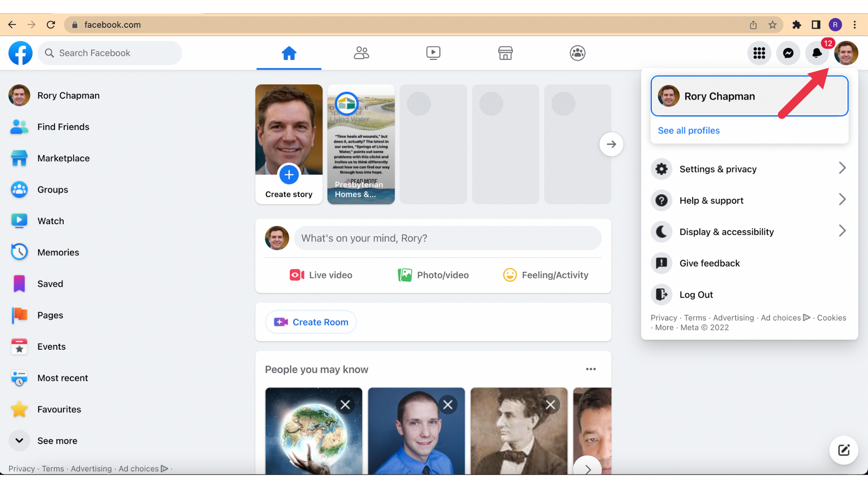Viewport: 868px width, 488px height.
Task: Click See all profiles link
Action: [689, 130]
